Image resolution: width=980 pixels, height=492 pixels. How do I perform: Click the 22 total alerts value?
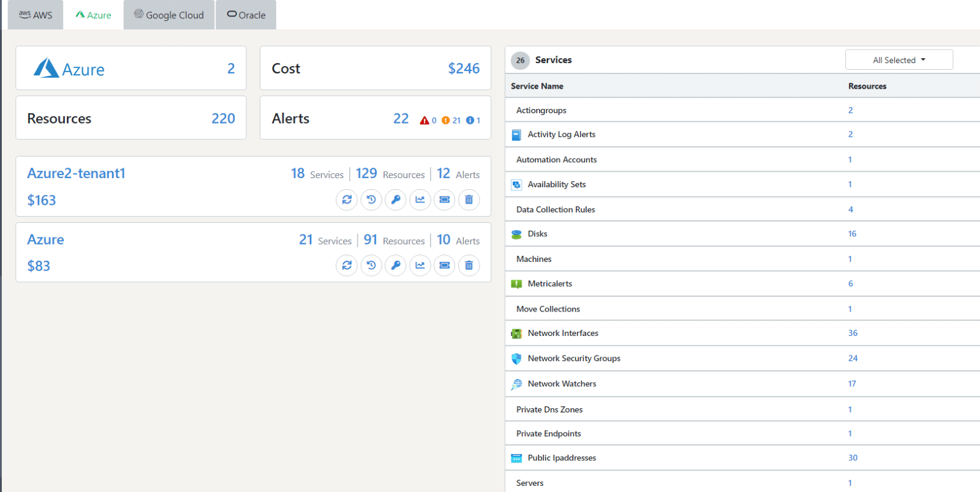coord(401,118)
